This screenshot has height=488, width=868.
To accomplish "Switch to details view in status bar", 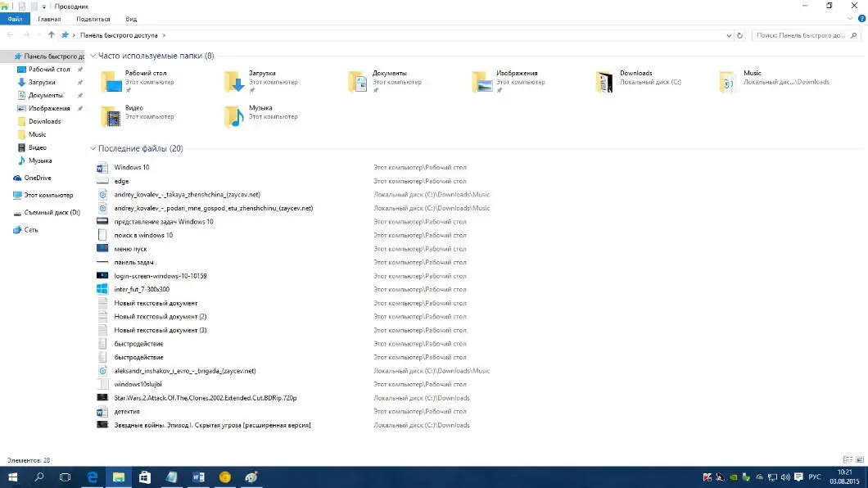I will click(x=848, y=460).
